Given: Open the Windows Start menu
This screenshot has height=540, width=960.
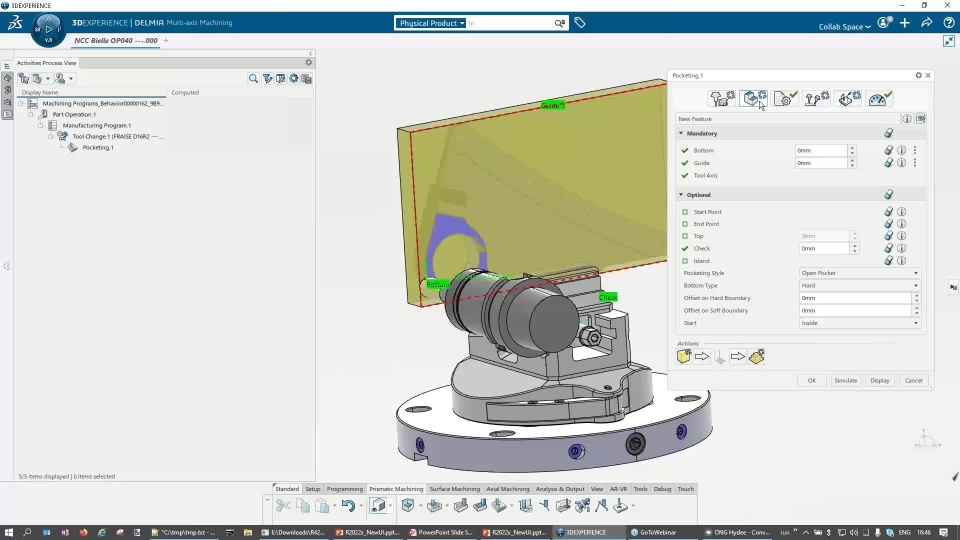Looking at the screenshot, I should [9, 532].
